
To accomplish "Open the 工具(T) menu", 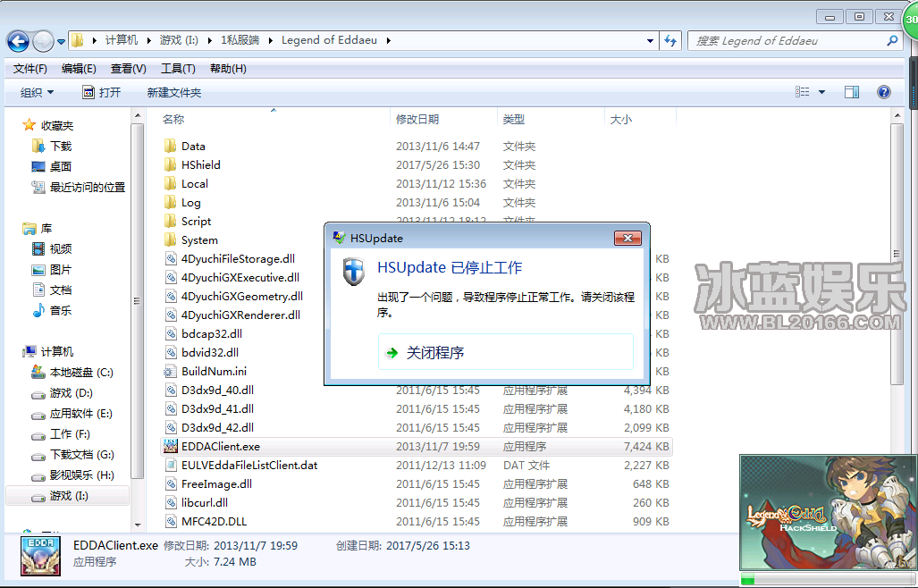I will [178, 69].
